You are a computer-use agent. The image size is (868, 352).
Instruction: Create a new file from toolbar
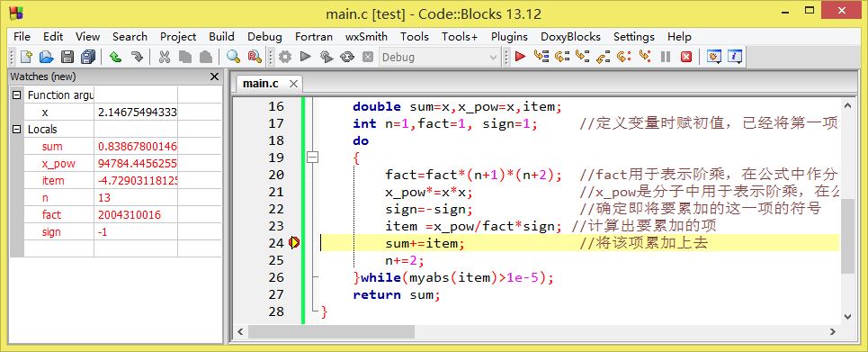pos(26,57)
